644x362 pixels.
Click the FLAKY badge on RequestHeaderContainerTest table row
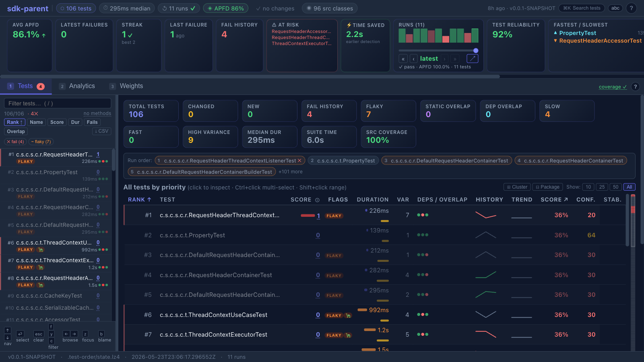click(x=334, y=276)
